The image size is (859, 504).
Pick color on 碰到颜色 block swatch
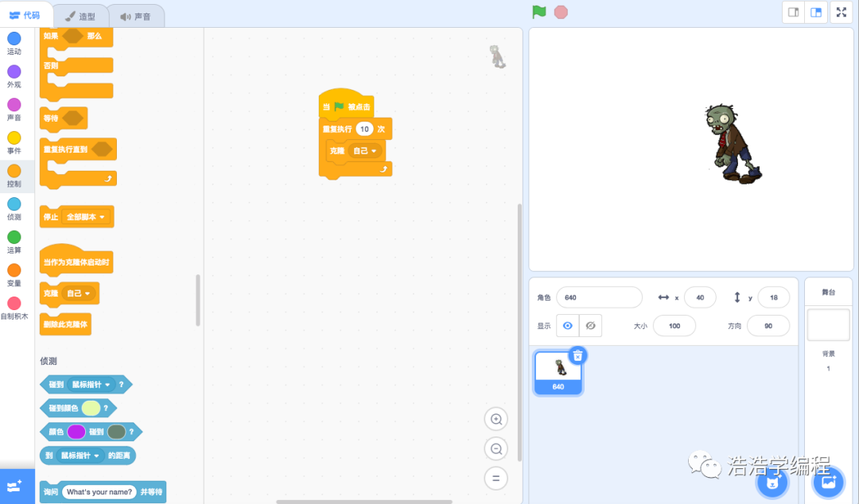tap(91, 408)
